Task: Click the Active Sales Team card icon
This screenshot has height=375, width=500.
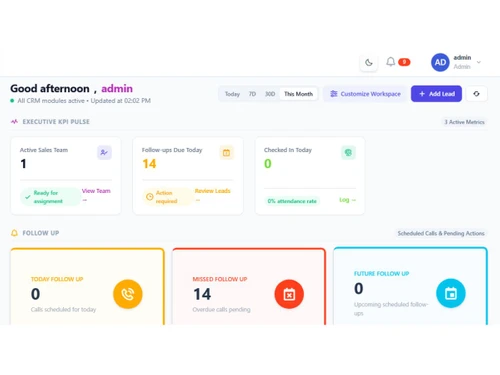Action: click(104, 153)
